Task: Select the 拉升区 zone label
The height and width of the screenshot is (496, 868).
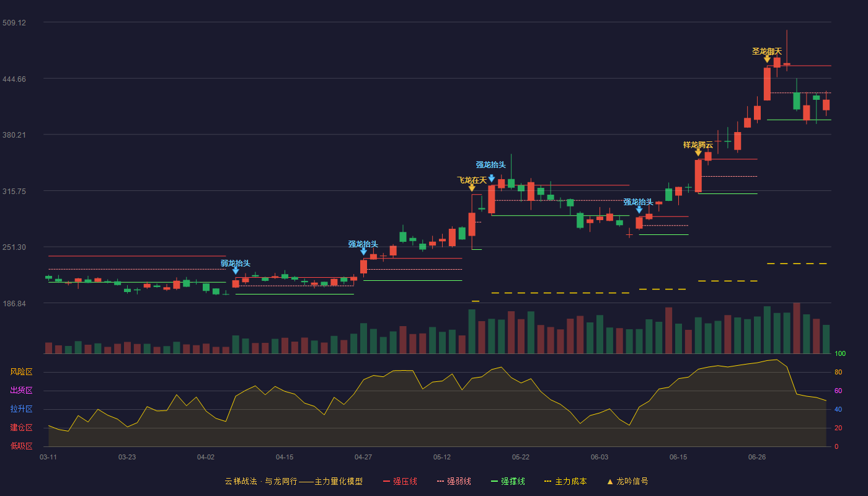Action: coord(21,409)
